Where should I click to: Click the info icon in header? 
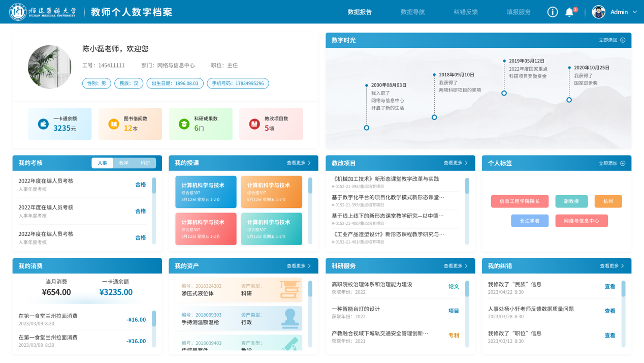pos(553,12)
